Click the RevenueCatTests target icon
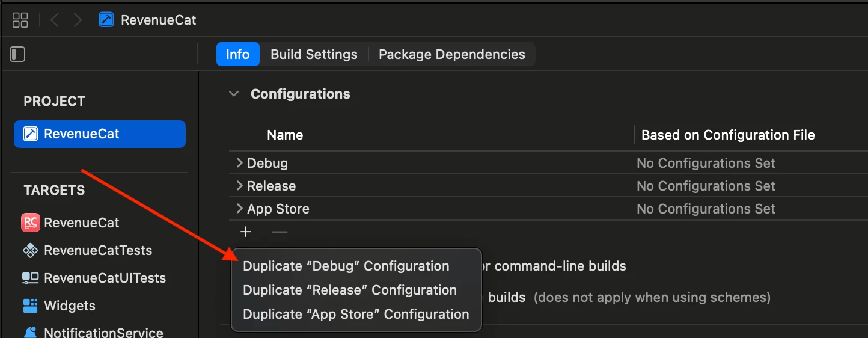Screen dimensions: 868x338 pos(30,250)
